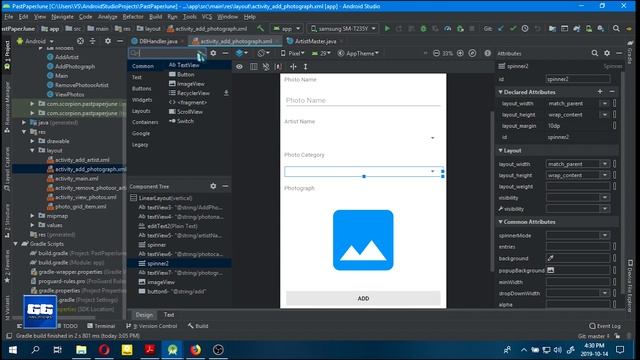
Task: Open the AppTheme dropdown
Action: (358, 53)
